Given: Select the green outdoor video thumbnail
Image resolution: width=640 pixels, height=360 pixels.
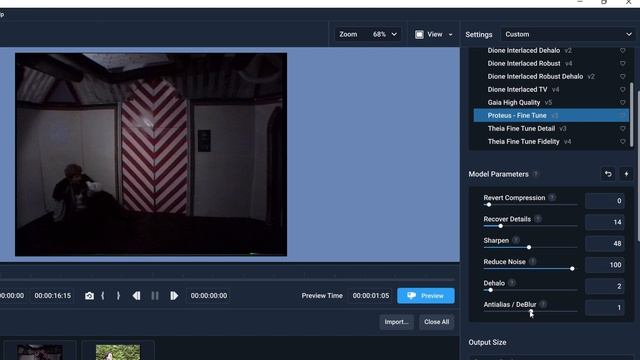Looking at the screenshot, I should [x=118, y=352].
